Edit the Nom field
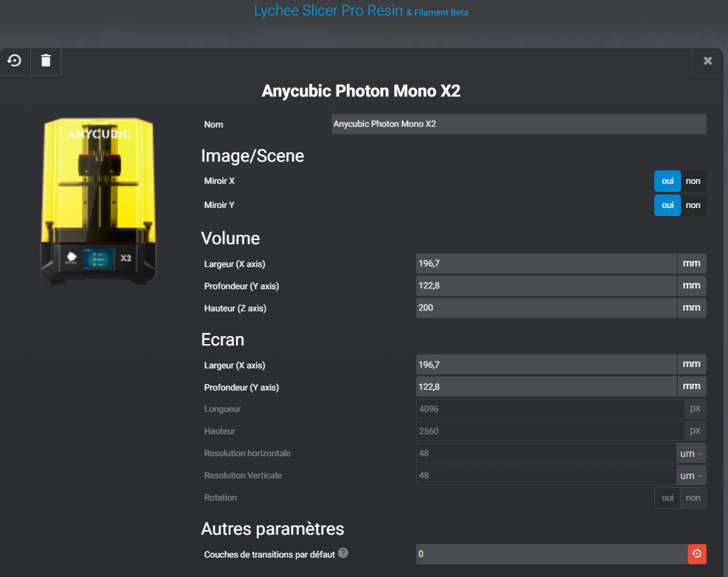Viewport: 728px width, 577px height. tap(519, 124)
